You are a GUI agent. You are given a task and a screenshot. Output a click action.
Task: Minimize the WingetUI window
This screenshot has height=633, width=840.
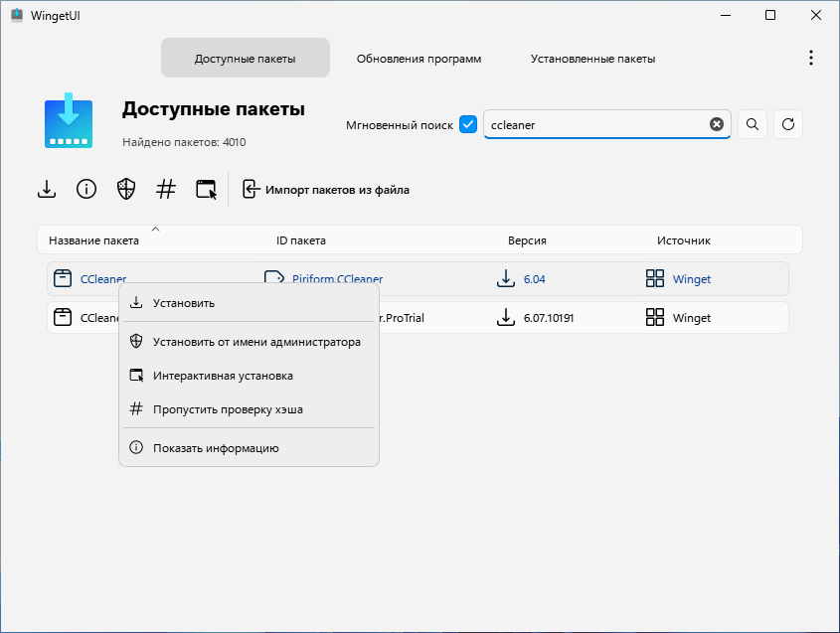(x=726, y=15)
